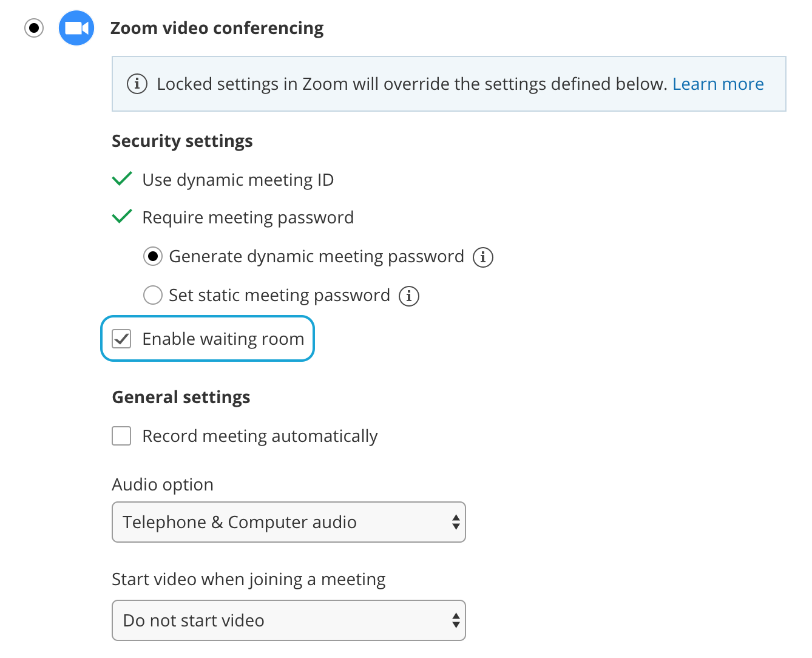This screenshot has height=658, width=812.
Task: Uncheck the Enable waiting room checkbox
Action: [122, 339]
